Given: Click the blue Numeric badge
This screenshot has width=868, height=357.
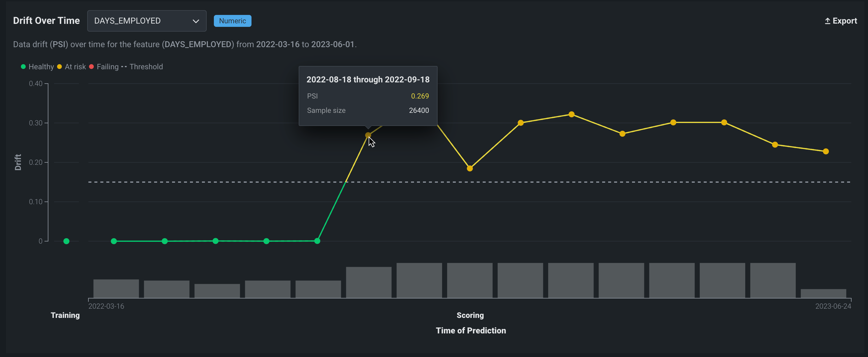Looking at the screenshot, I should click(x=232, y=21).
